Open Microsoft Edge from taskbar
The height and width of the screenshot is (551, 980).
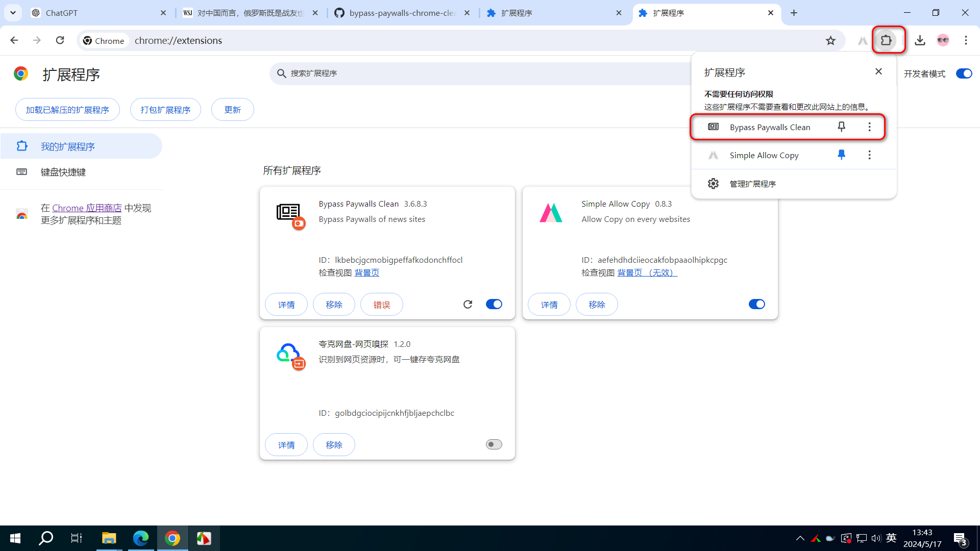(x=141, y=538)
